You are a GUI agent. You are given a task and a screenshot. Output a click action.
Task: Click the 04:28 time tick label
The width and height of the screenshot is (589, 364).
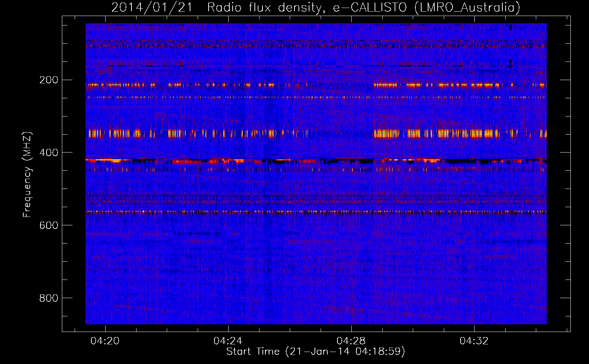click(351, 341)
